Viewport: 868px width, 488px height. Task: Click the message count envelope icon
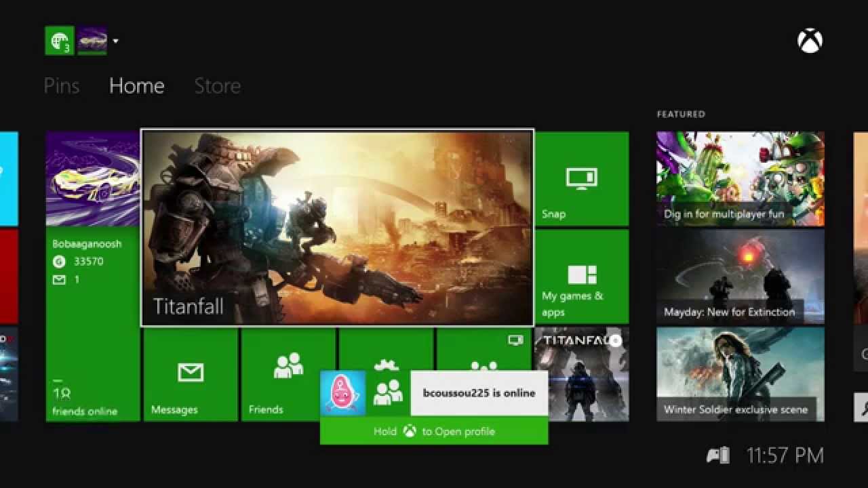pos(59,279)
